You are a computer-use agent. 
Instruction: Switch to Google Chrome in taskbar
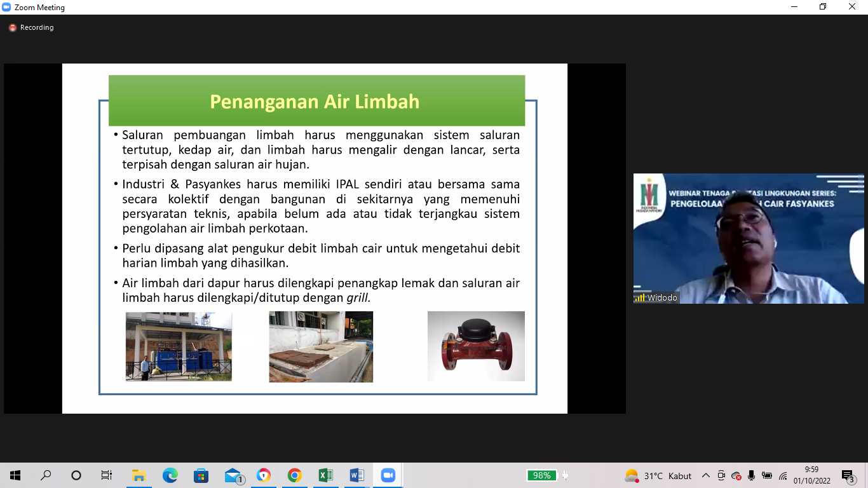click(294, 475)
